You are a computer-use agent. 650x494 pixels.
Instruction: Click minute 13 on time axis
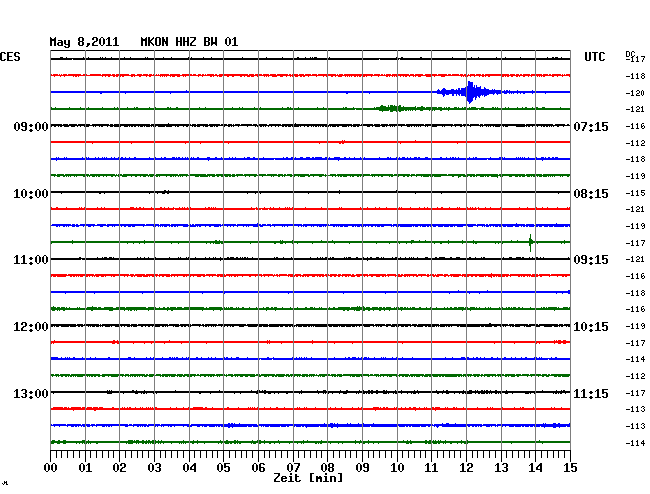501,468
